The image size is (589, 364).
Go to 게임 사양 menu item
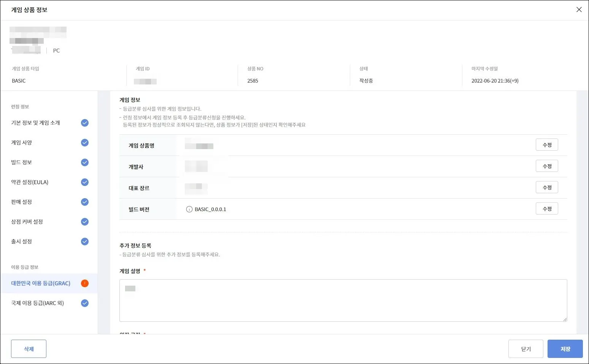click(49, 143)
